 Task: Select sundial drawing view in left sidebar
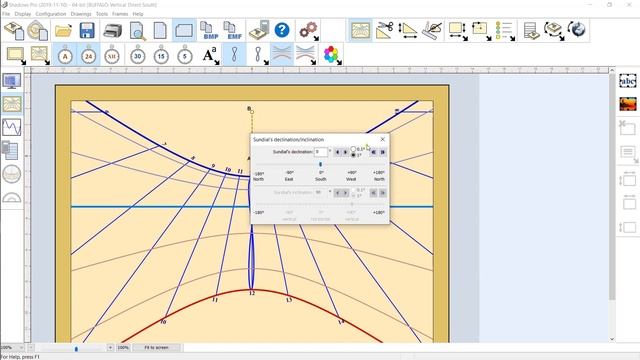click(x=12, y=104)
